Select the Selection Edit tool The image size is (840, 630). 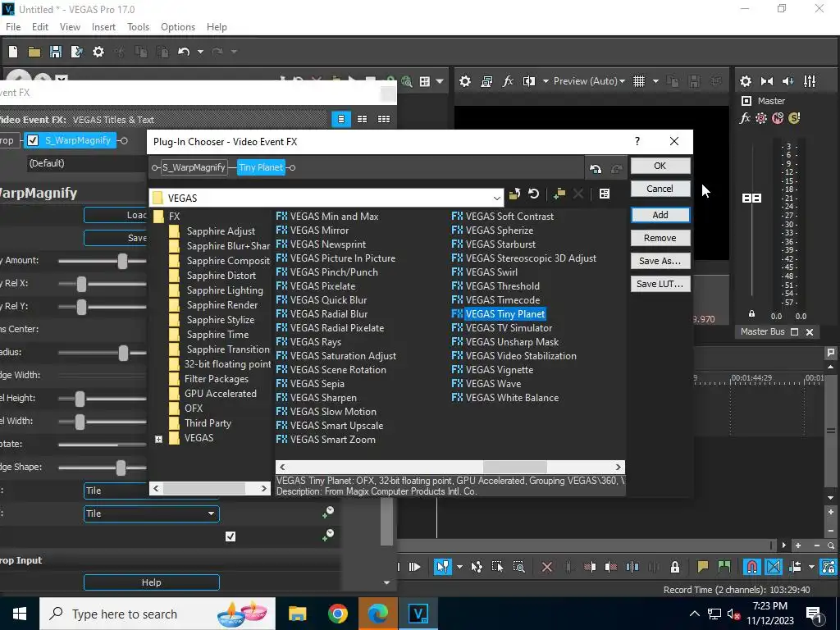(497, 567)
